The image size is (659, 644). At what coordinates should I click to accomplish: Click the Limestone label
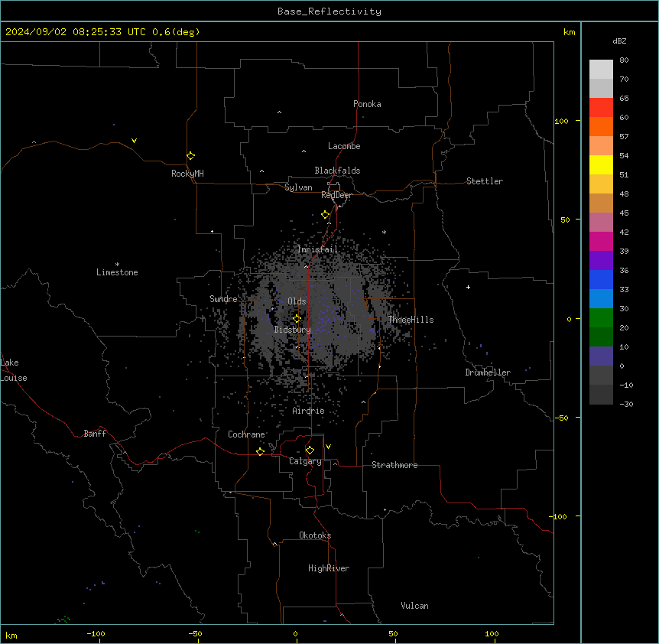point(117,272)
